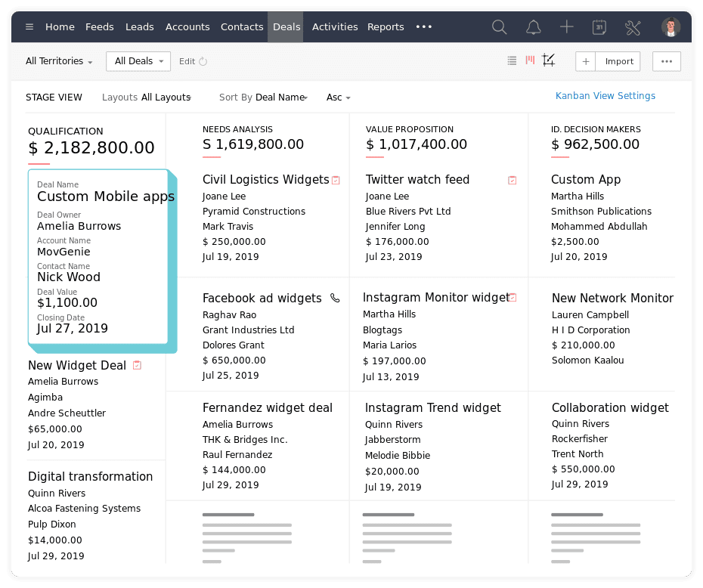Open the Custom App deal

pos(586,180)
